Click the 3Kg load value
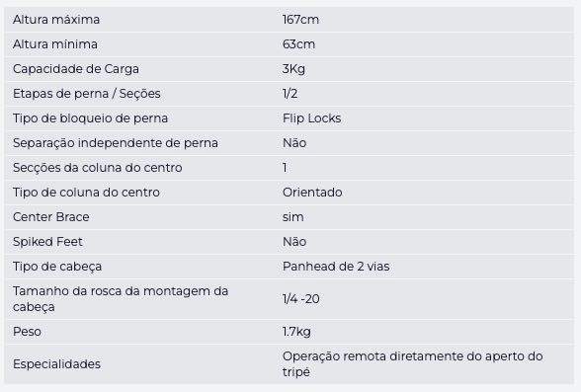 pos(293,69)
